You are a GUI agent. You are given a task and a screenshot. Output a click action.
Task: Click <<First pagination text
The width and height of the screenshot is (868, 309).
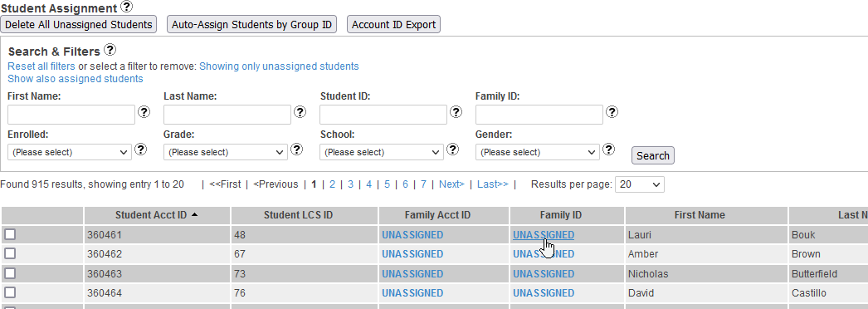tap(226, 184)
